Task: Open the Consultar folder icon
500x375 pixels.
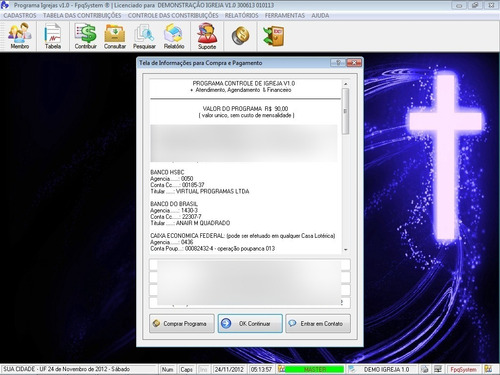Action: pyautogui.click(x=115, y=36)
